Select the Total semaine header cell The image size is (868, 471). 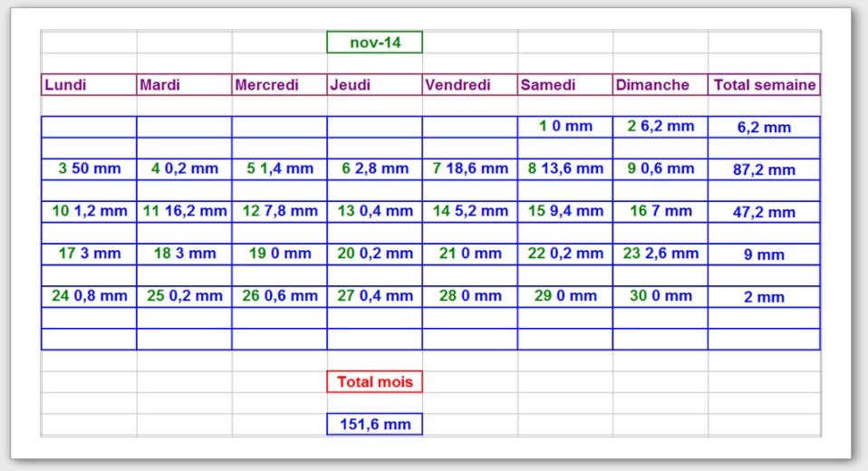click(x=764, y=85)
